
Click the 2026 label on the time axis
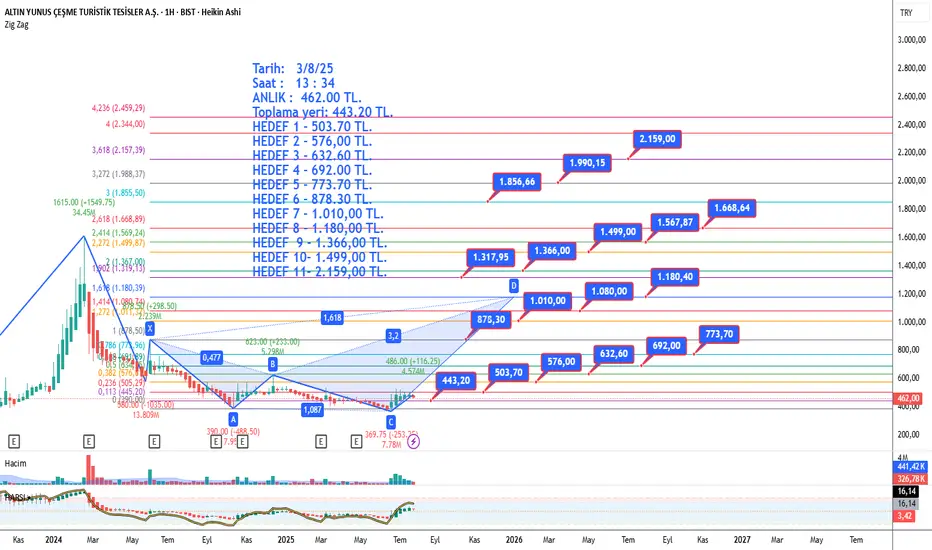click(514, 540)
